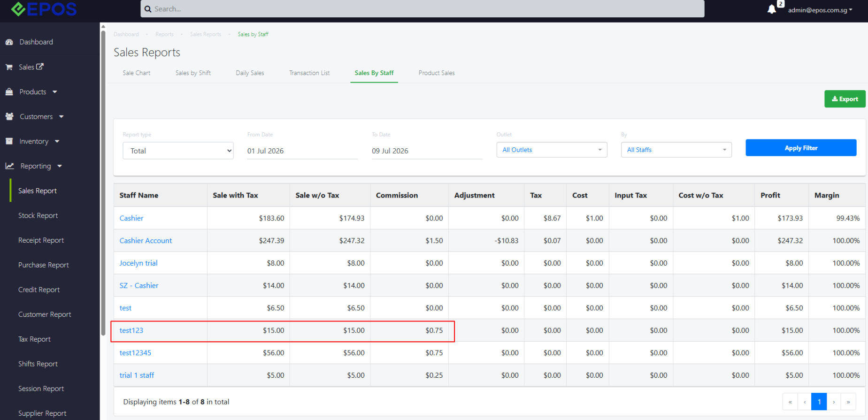This screenshot has width=868, height=420.
Task: Switch to the Sales by Shift tab
Action: [193, 73]
